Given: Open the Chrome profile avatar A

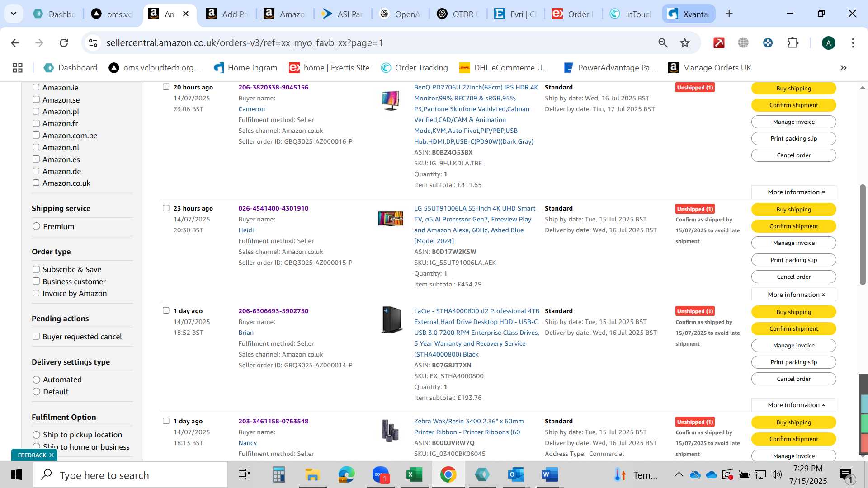Looking at the screenshot, I should tap(828, 43).
